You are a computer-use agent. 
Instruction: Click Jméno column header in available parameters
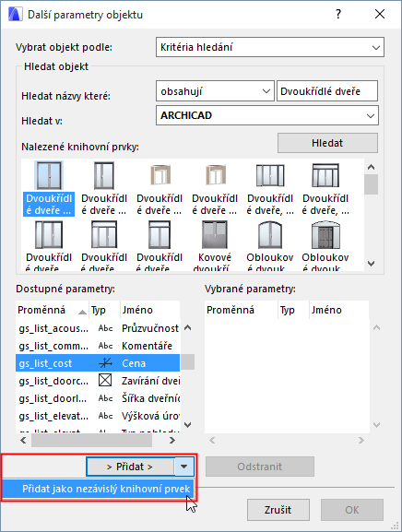(150, 310)
